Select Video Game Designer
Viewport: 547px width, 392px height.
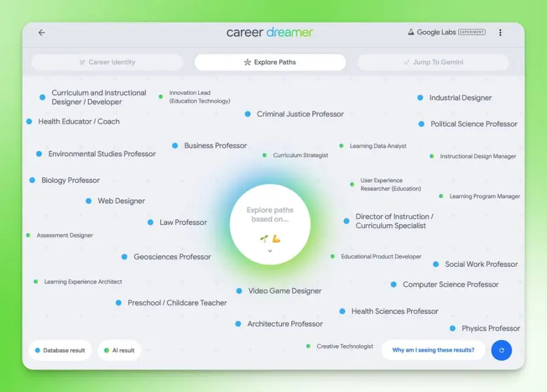point(279,291)
